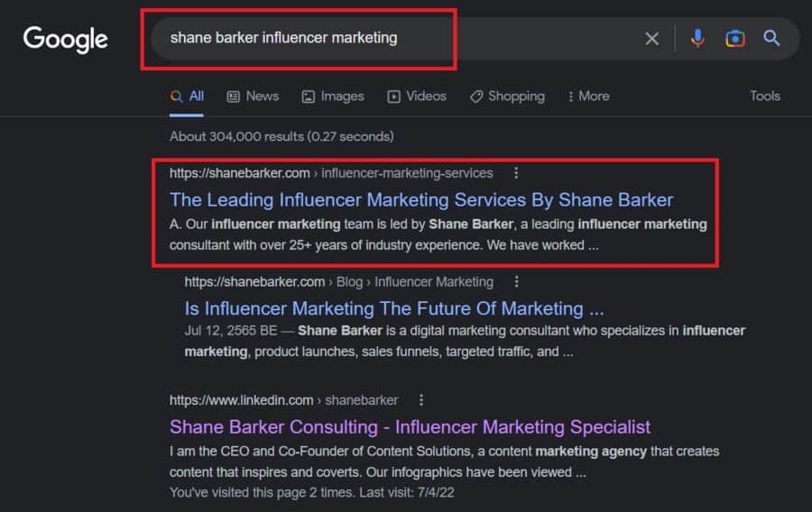Click the www.linkedin.com shanebarker URL
Screen dimensions: 812x512
tap(284, 399)
